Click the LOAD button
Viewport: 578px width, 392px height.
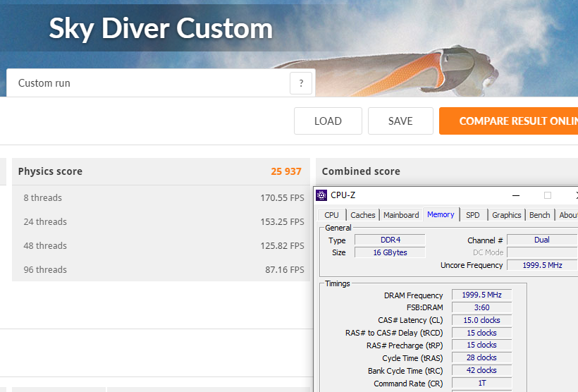328,121
